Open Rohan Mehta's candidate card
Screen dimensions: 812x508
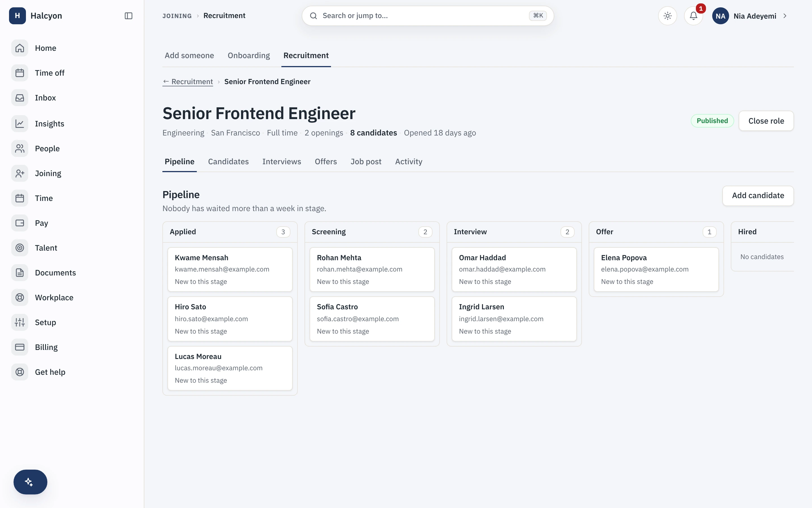(372, 270)
